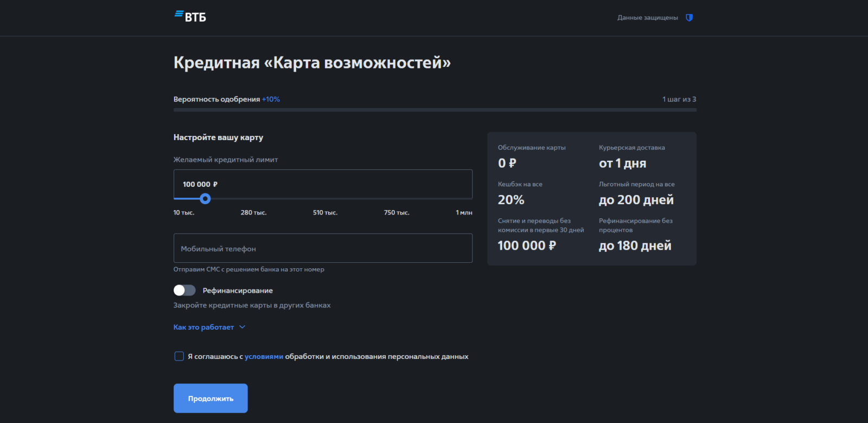Click "Отправим СМС с решением банка" hint
Viewport: 868px width, 423px height.
[248, 269]
